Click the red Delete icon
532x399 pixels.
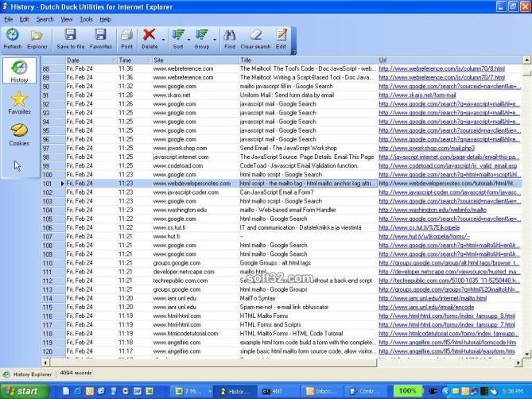150,35
